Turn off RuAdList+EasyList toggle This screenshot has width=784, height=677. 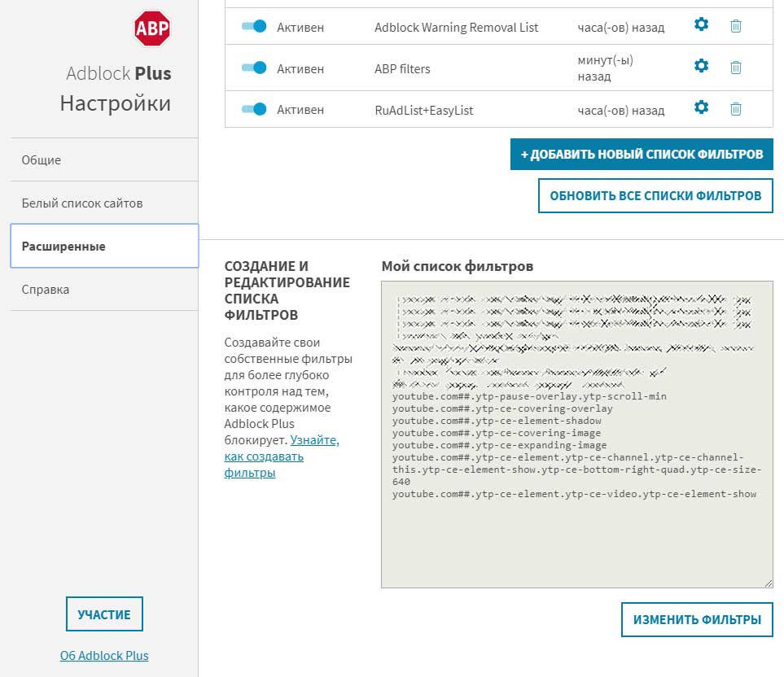point(254,109)
